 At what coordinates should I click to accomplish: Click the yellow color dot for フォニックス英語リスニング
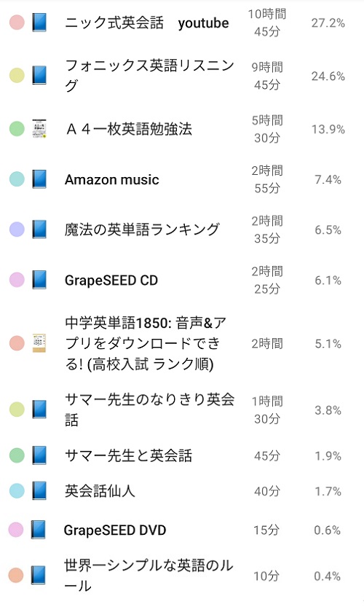[17, 76]
